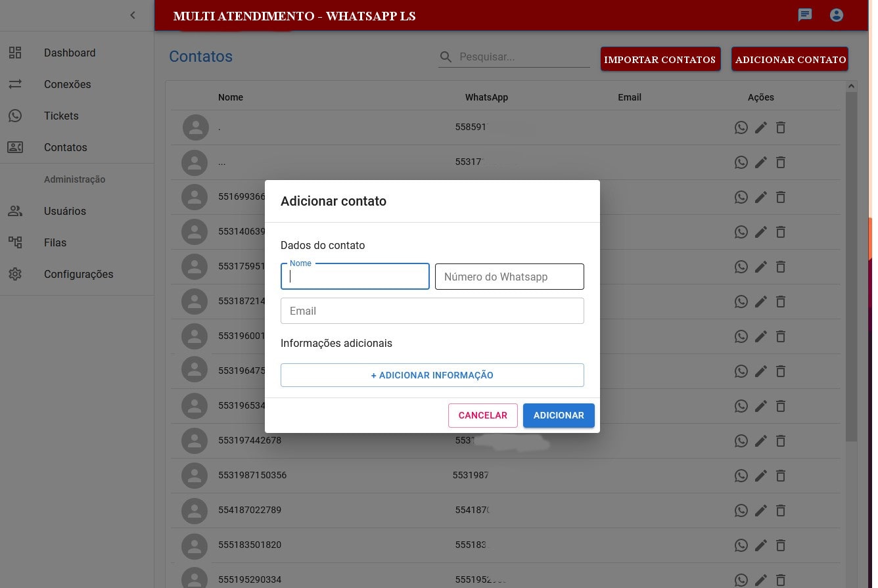
Task: Open Dashboard from the sidebar
Action: (x=77, y=53)
